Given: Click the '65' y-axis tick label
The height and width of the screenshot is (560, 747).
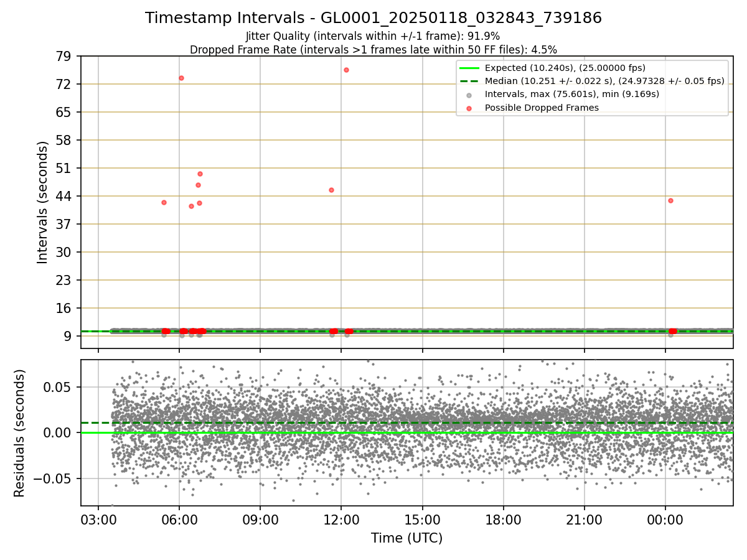Looking at the screenshot, I should 65,112.
